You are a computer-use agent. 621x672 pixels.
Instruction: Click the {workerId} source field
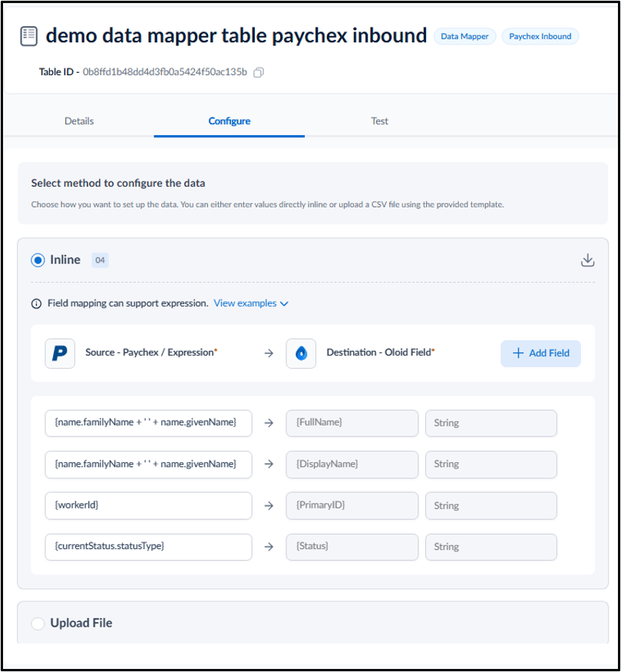pyautogui.click(x=149, y=505)
